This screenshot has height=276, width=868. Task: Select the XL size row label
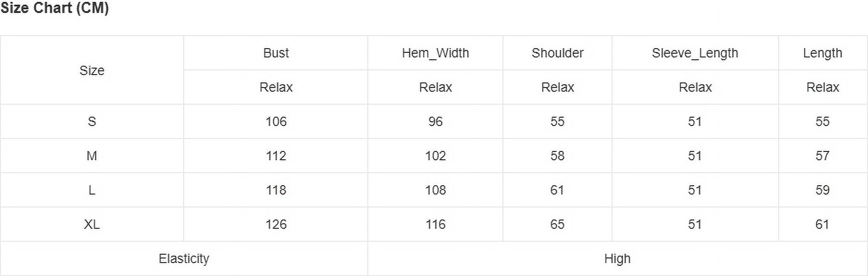pos(92,224)
